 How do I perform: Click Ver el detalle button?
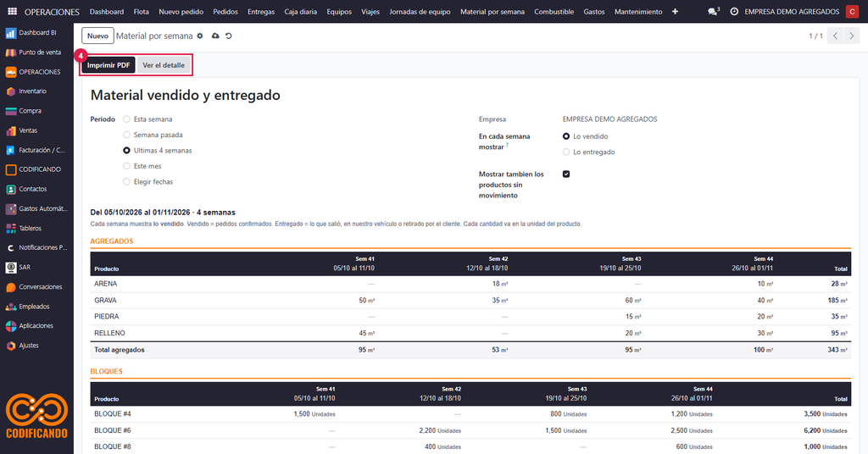[x=164, y=65]
